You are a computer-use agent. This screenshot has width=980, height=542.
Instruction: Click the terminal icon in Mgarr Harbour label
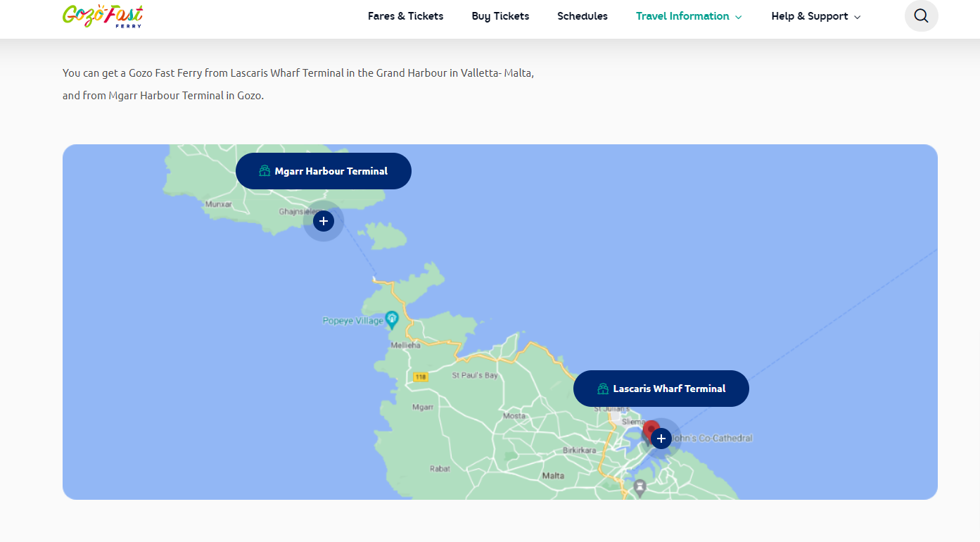click(x=265, y=171)
